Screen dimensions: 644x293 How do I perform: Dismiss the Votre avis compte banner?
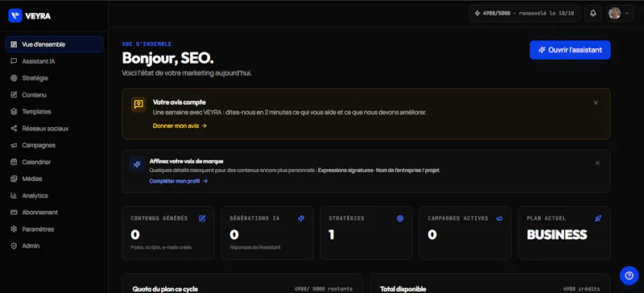(596, 103)
